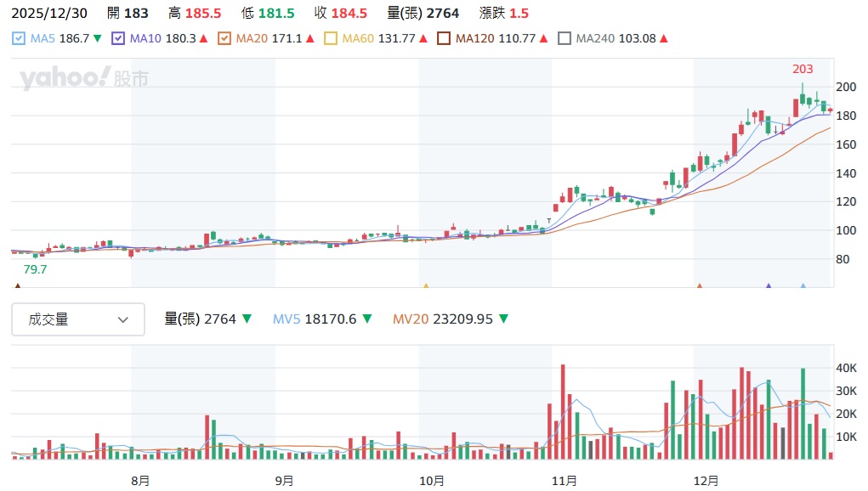
Task: Click the orange triangle marker near 12月
Action: click(x=699, y=286)
